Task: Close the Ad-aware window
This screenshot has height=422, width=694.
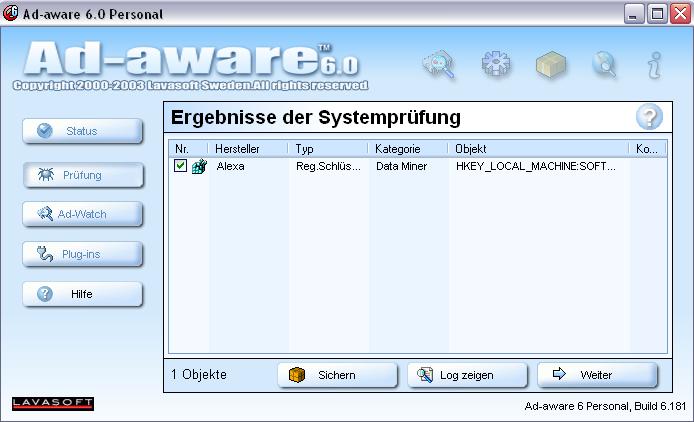Action: pyautogui.click(x=681, y=14)
